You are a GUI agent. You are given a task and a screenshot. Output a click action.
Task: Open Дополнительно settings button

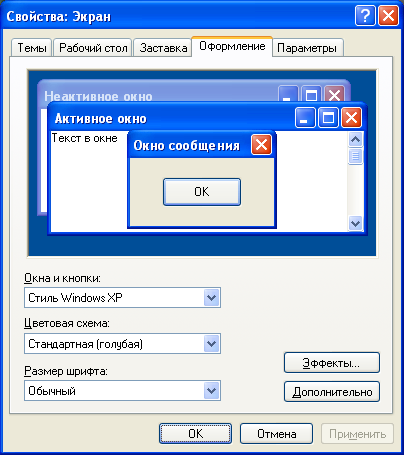click(x=332, y=392)
